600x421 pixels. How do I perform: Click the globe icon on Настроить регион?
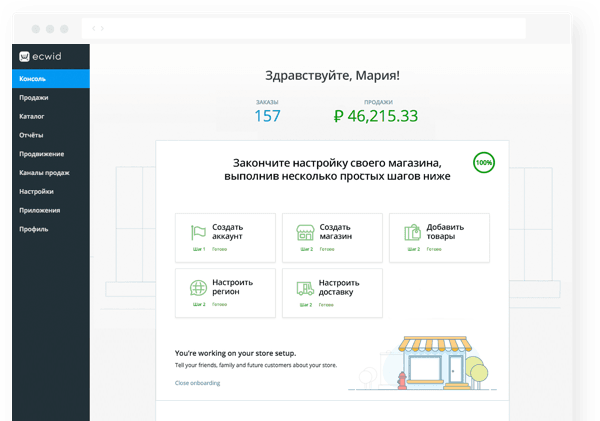(x=198, y=288)
